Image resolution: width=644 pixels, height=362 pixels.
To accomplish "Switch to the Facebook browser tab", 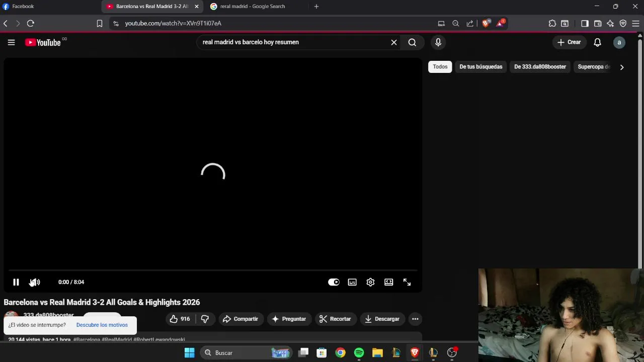I will click(50, 7).
